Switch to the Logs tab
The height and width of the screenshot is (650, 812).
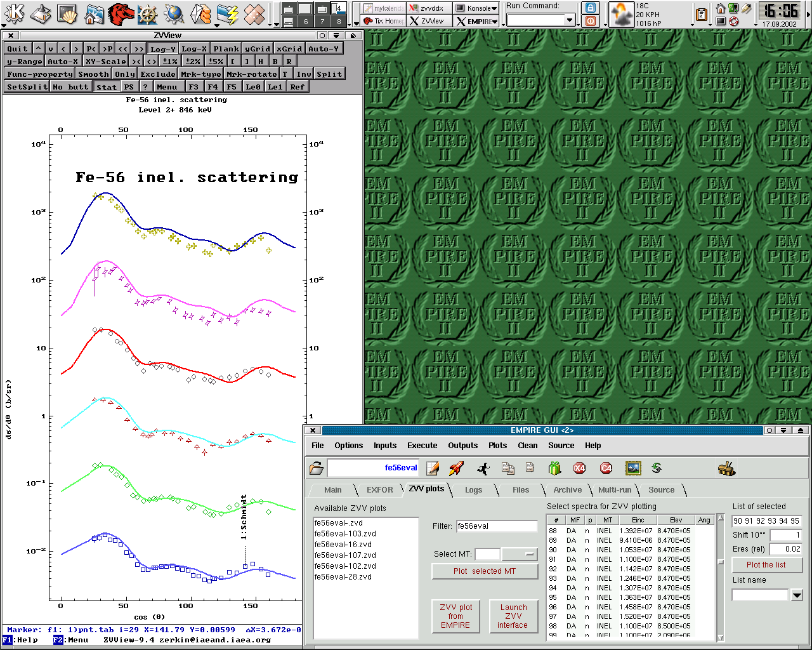tap(473, 490)
